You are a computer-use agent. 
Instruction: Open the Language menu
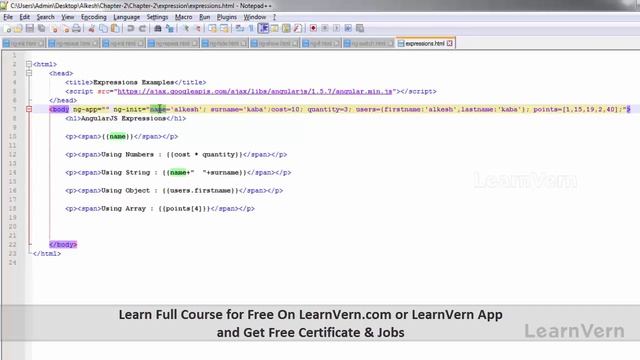tap(127, 17)
